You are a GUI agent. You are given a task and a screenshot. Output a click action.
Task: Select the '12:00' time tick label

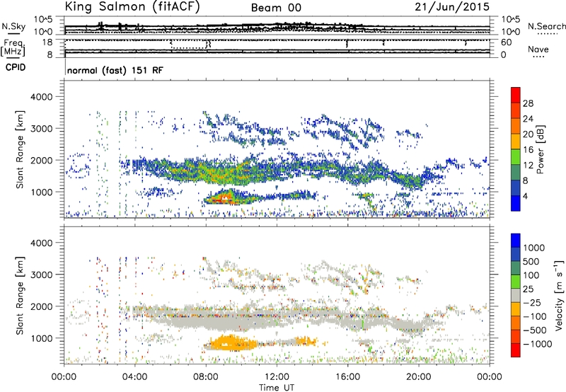tap(277, 377)
